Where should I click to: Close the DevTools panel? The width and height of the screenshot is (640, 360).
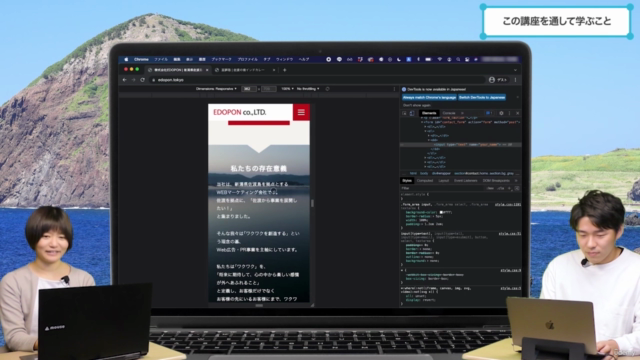click(517, 113)
